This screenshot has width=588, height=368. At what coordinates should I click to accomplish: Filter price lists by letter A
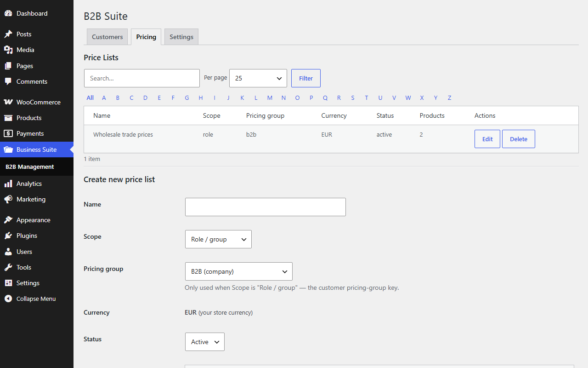click(104, 98)
